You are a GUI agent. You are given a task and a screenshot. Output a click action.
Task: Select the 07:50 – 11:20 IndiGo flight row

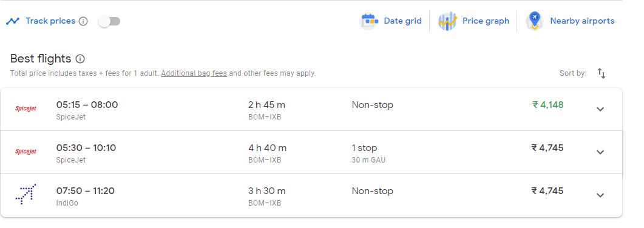(311, 196)
